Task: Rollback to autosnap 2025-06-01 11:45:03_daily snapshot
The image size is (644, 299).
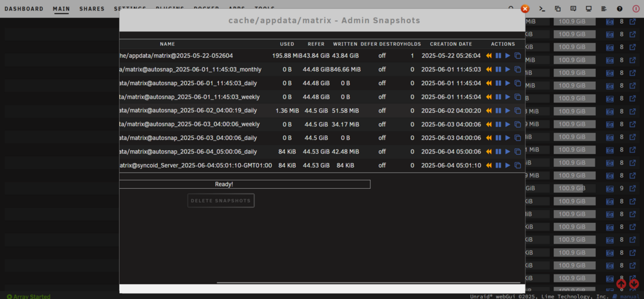Action: (489, 83)
